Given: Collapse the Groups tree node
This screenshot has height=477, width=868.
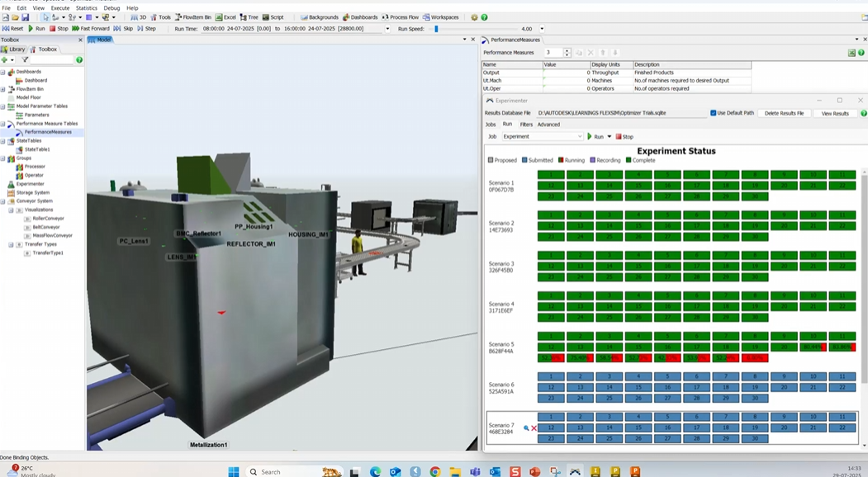Looking at the screenshot, I should [x=3, y=158].
